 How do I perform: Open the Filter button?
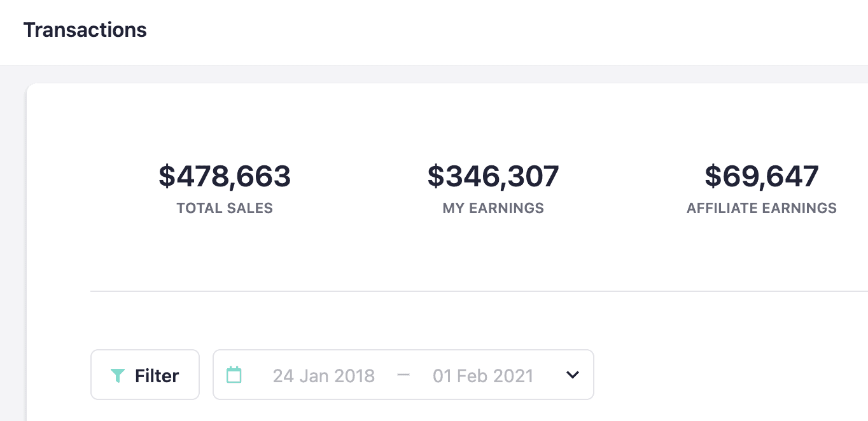[145, 375]
